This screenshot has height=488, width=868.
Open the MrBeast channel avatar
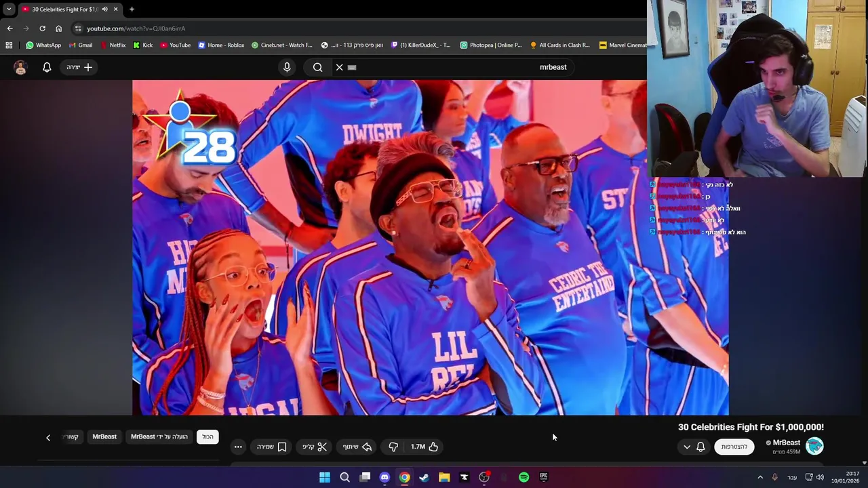click(814, 446)
